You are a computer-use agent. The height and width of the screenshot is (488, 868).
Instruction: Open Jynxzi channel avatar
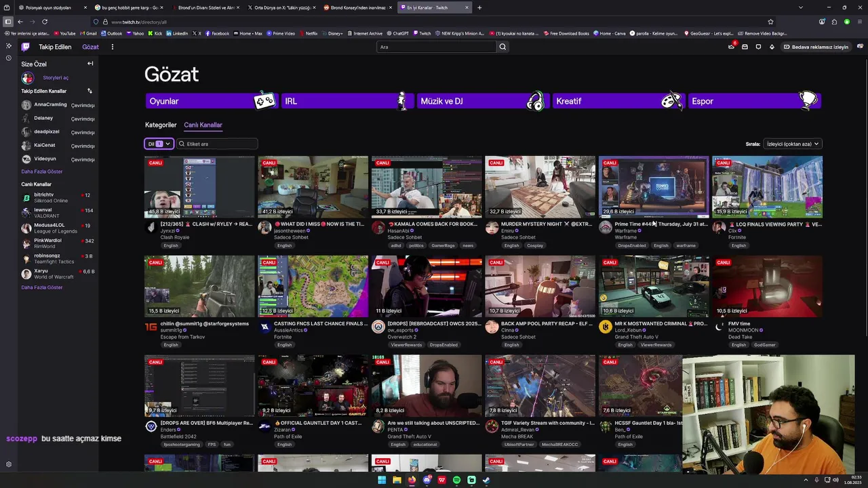[151, 228]
